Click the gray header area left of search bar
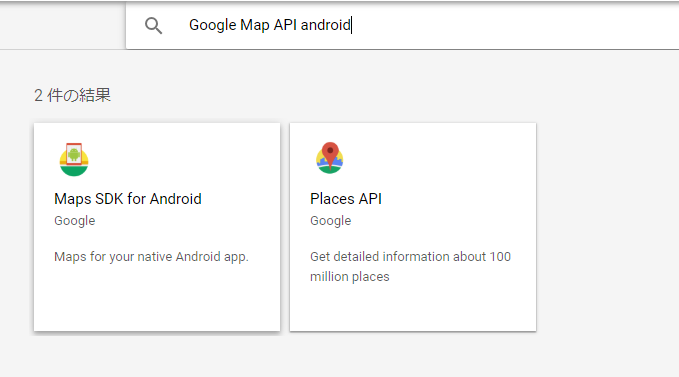 [63, 26]
